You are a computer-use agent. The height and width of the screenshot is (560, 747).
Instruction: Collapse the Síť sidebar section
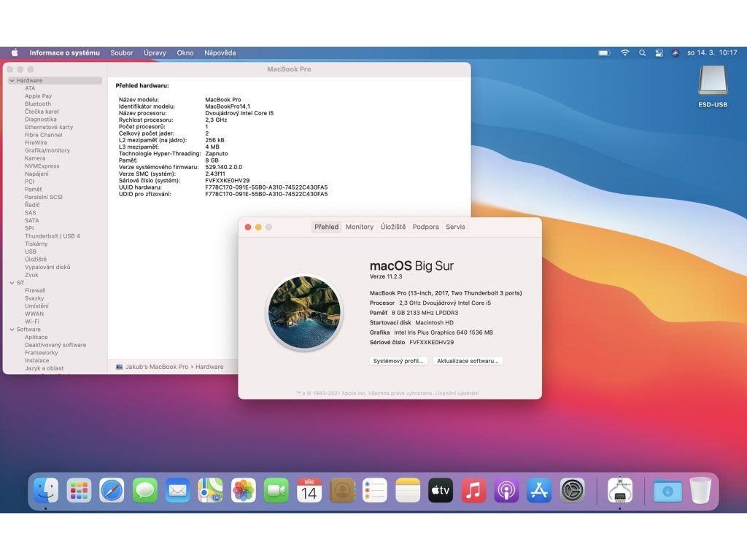[12, 282]
